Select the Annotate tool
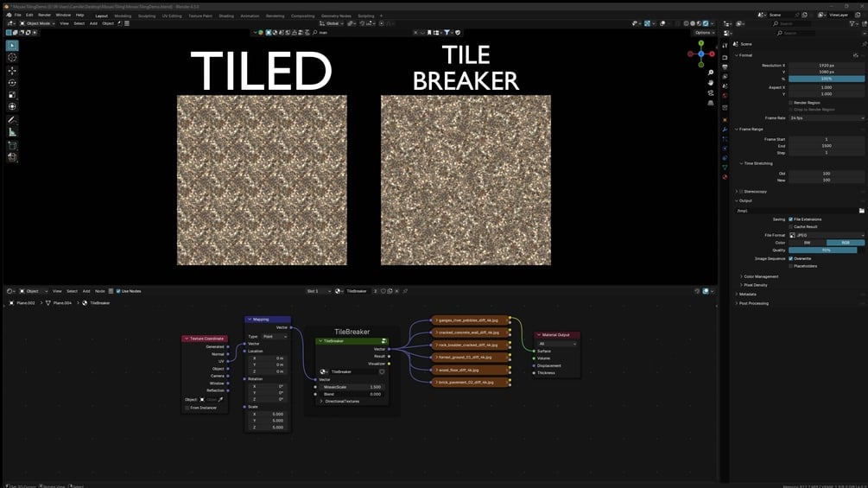 click(12, 120)
